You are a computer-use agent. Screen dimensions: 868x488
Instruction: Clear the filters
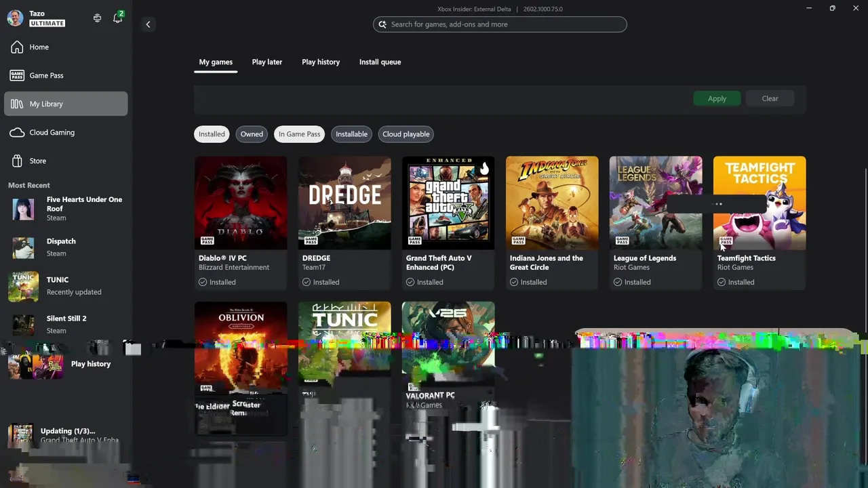(x=770, y=98)
